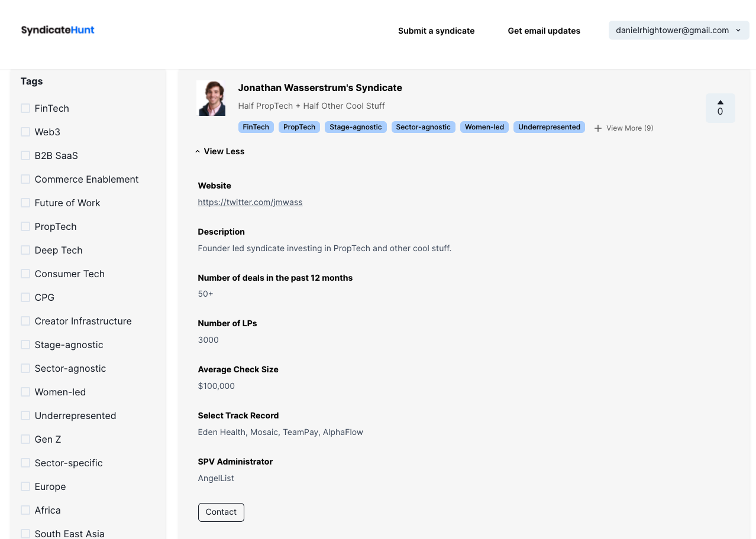Click the Underrepresented tag chip
The image size is (756, 539).
tap(549, 127)
